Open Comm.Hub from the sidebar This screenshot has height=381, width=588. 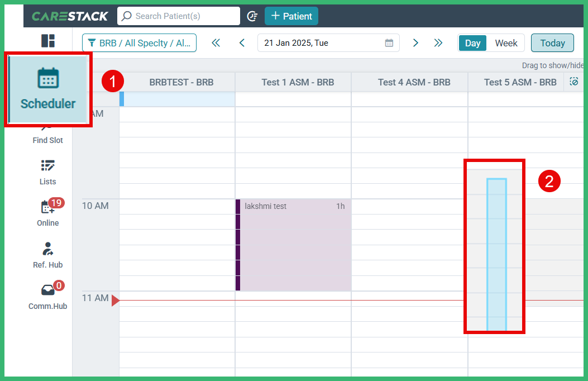coord(47,297)
